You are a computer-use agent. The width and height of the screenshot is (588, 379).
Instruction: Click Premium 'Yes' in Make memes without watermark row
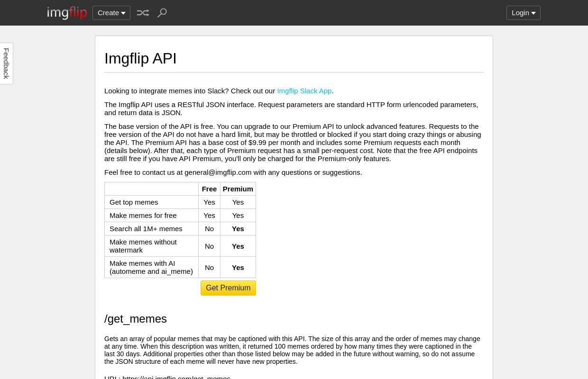coord(238,246)
